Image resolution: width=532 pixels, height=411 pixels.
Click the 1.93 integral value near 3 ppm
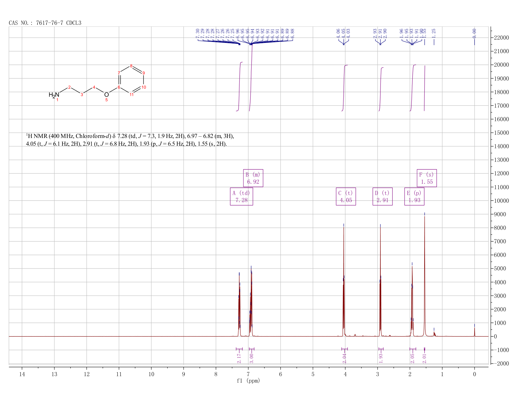(x=381, y=358)
